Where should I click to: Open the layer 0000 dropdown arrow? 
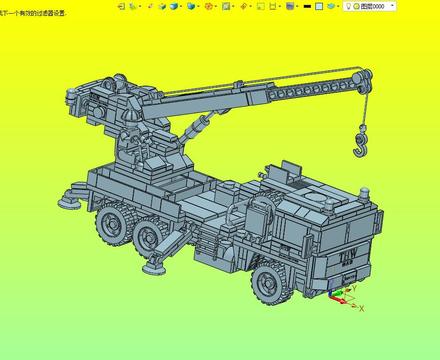pos(392,6)
